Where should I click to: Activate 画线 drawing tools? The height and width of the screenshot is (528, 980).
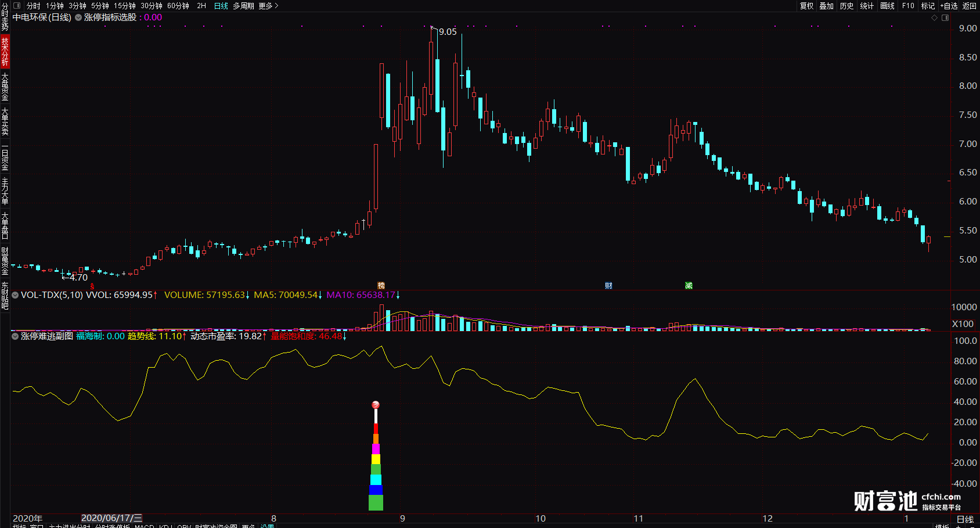(888, 6)
